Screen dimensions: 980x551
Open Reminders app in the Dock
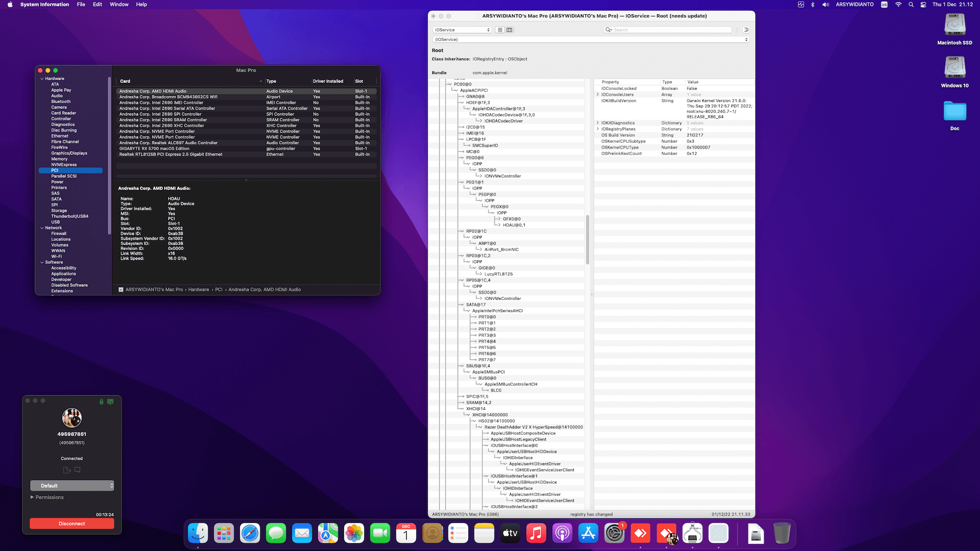tap(458, 534)
